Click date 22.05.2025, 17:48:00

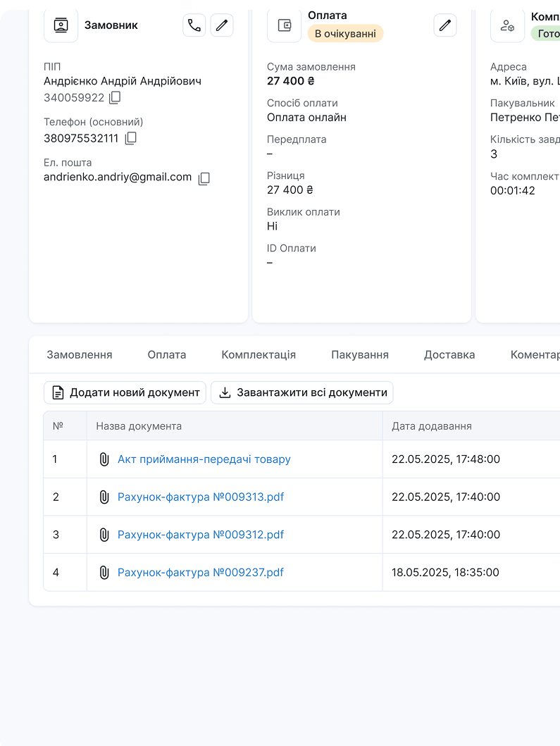(446, 459)
